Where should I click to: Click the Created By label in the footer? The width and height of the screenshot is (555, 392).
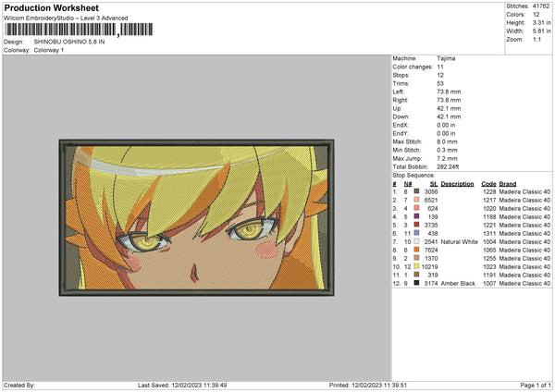(19, 385)
